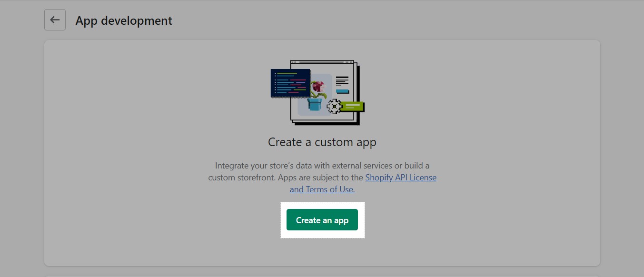Click the card containing the custom app info
The image size is (644, 277).
click(x=322, y=152)
